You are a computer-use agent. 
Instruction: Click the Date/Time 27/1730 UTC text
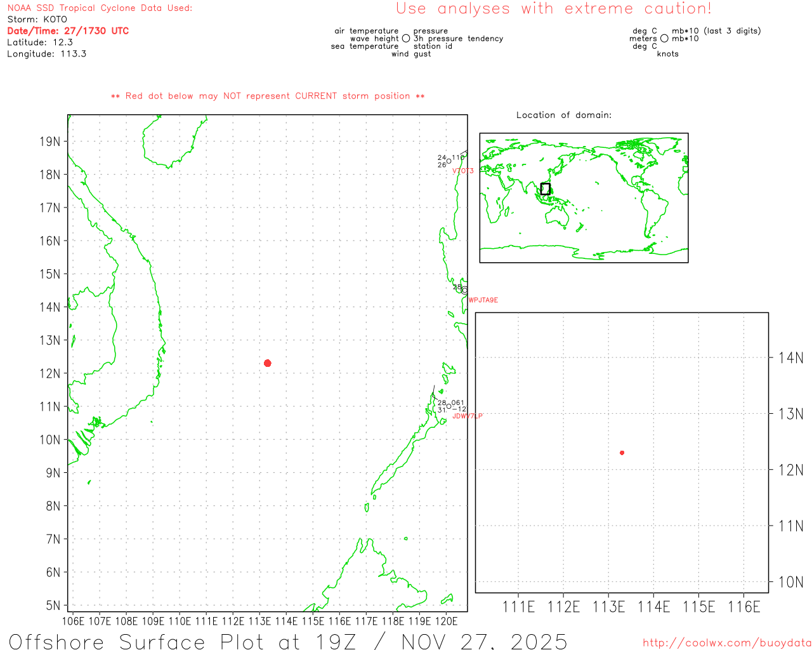[x=68, y=31]
